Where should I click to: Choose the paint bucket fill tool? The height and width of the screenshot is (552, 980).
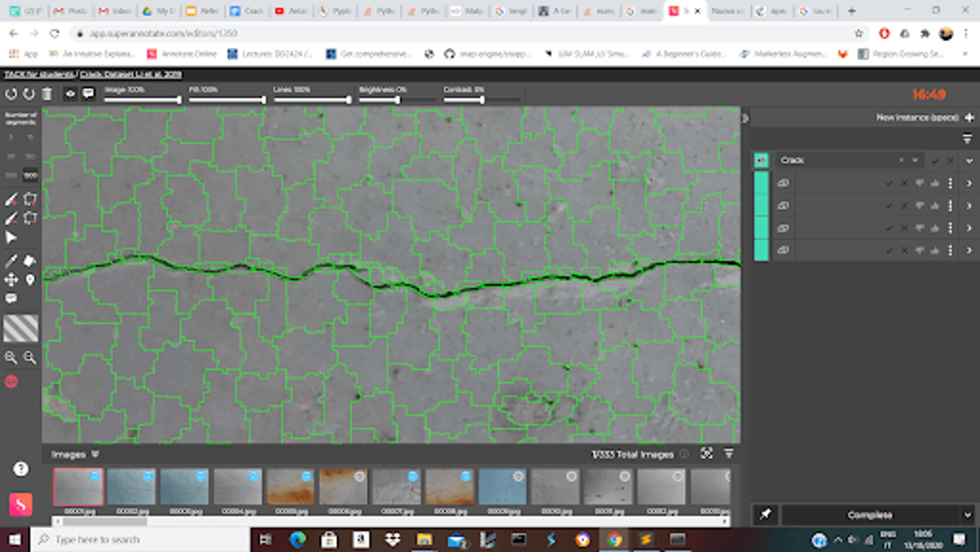[x=29, y=261]
